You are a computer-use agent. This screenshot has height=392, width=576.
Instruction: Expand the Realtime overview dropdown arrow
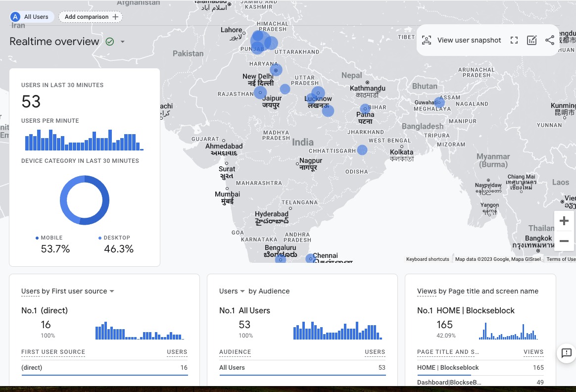[x=123, y=42]
